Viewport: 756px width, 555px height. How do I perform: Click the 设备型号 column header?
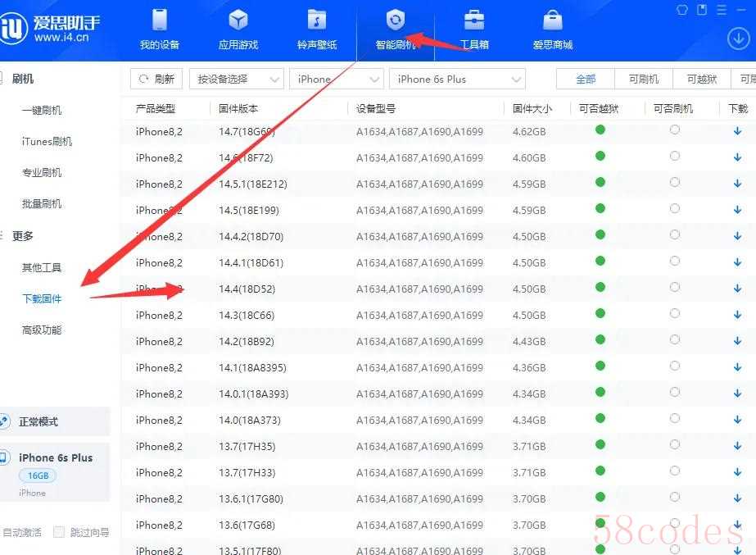(376, 108)
